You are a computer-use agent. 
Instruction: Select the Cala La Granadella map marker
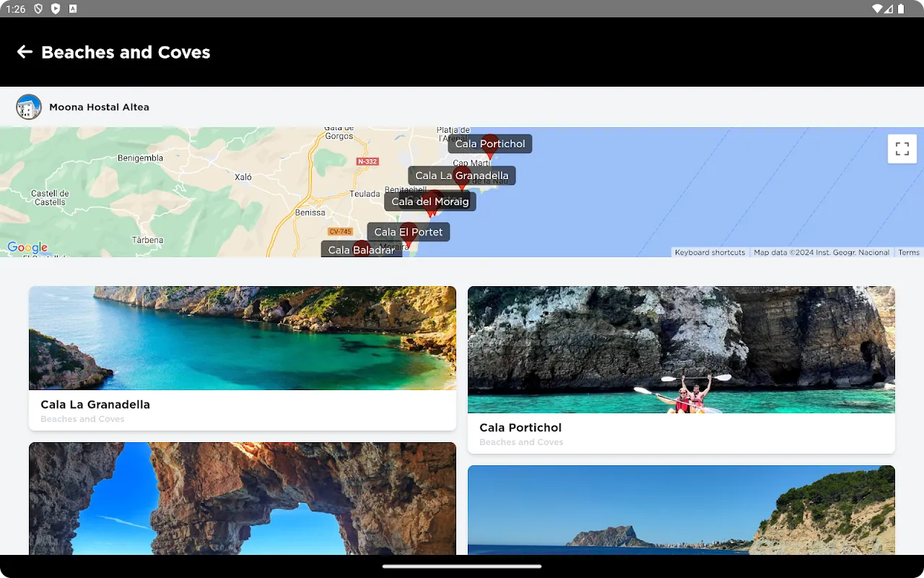point(462,176)
